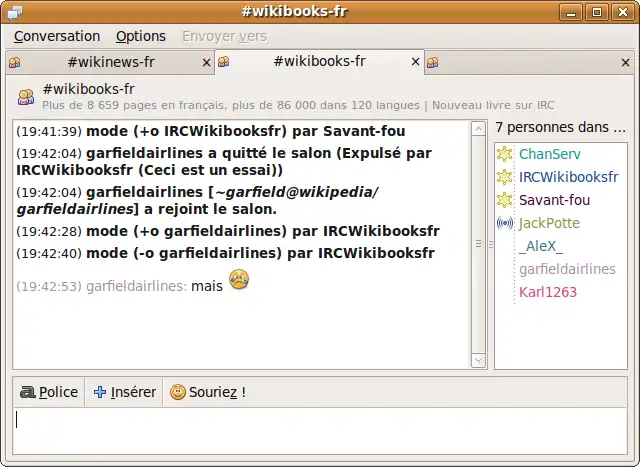
Task: Open the Conversation menu
Action: (57, 36)
